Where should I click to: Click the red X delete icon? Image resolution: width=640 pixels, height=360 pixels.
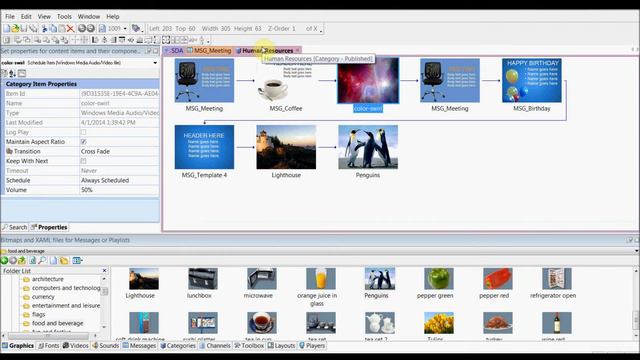point(70,29)
